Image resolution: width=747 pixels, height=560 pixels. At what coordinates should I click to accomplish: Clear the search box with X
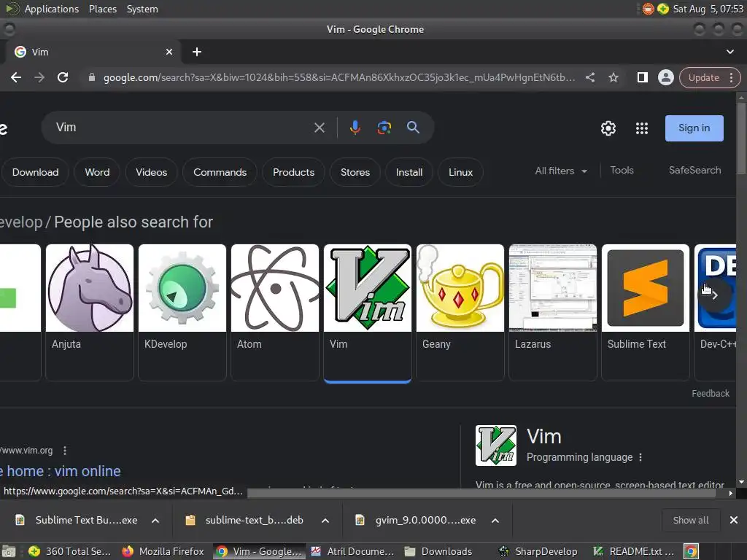(x=320, y=128)
